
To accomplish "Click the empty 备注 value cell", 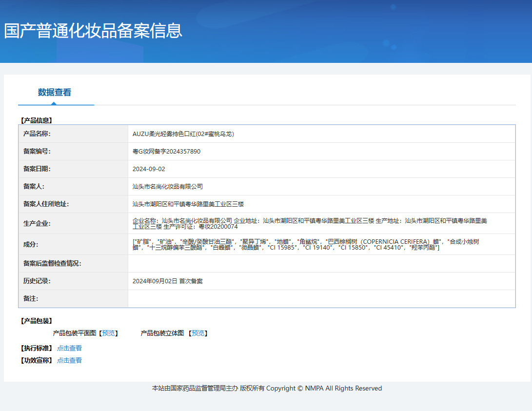I will pyautogui.click(x=321, y=298).
